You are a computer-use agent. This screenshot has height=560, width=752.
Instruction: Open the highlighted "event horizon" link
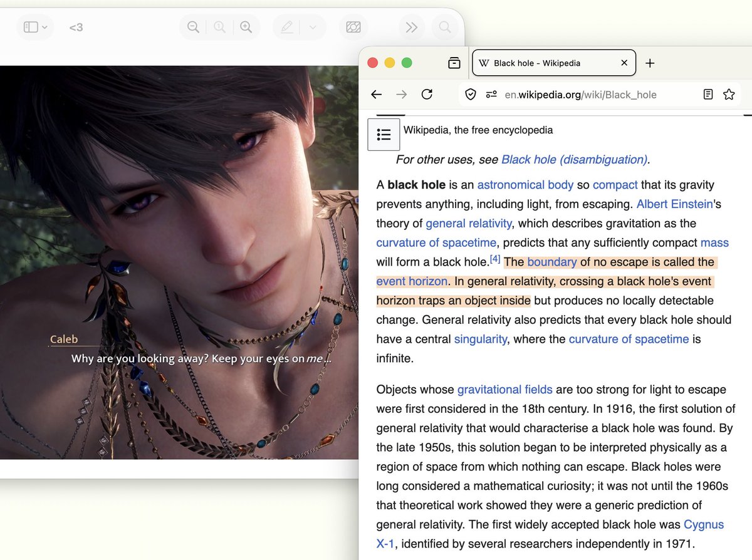point(412,281)
